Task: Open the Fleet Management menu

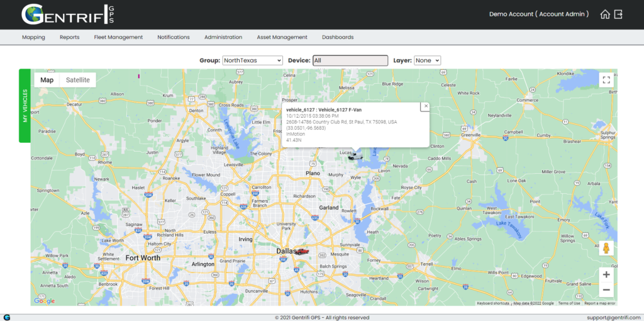Action: 118,37
